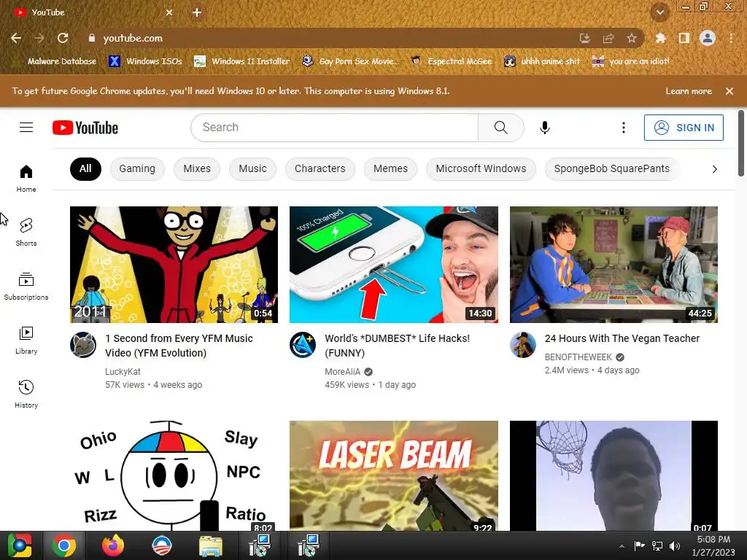Open the YFM Music Video thumbnail

click(174, 264)
